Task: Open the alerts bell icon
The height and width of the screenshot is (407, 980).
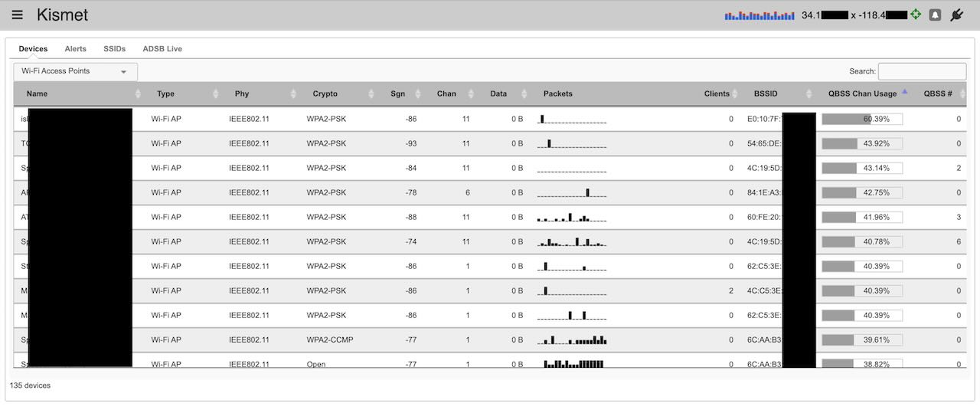Action: click(935, 15)
